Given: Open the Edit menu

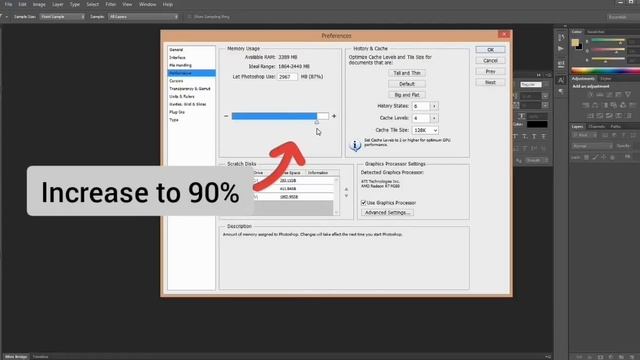Looking at the screenshot, I should (x=22, y=4).
